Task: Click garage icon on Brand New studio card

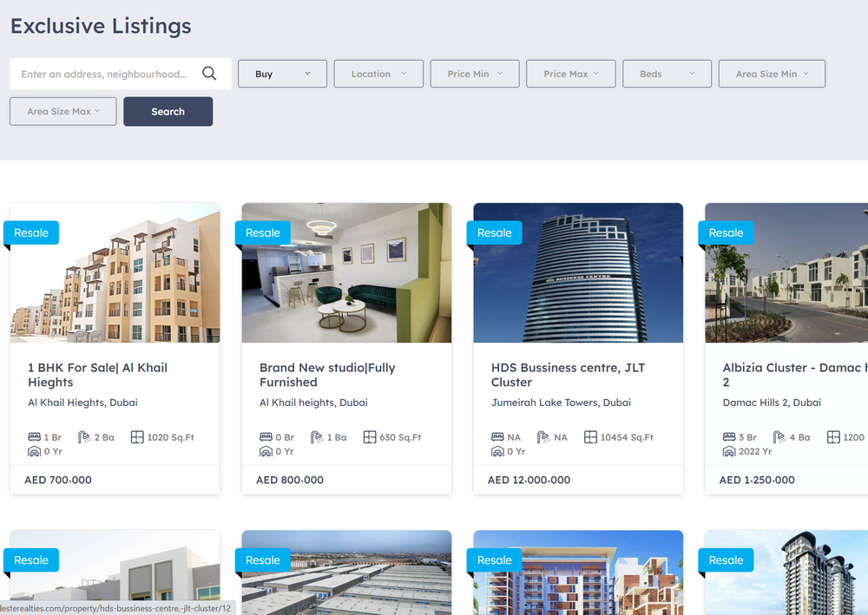Action: click(x=266, y=451)
